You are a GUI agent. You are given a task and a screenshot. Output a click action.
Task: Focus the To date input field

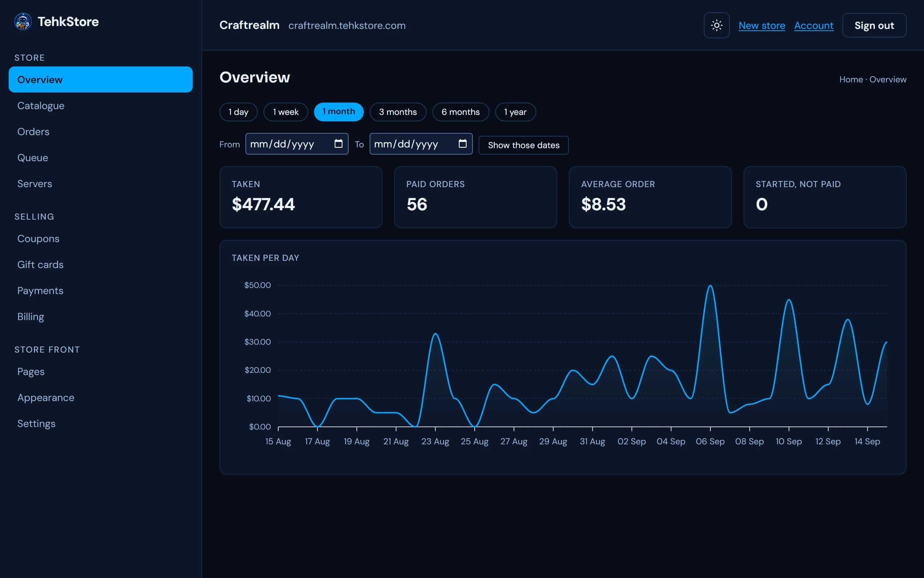pyautogui.click(x=421, y=144)
